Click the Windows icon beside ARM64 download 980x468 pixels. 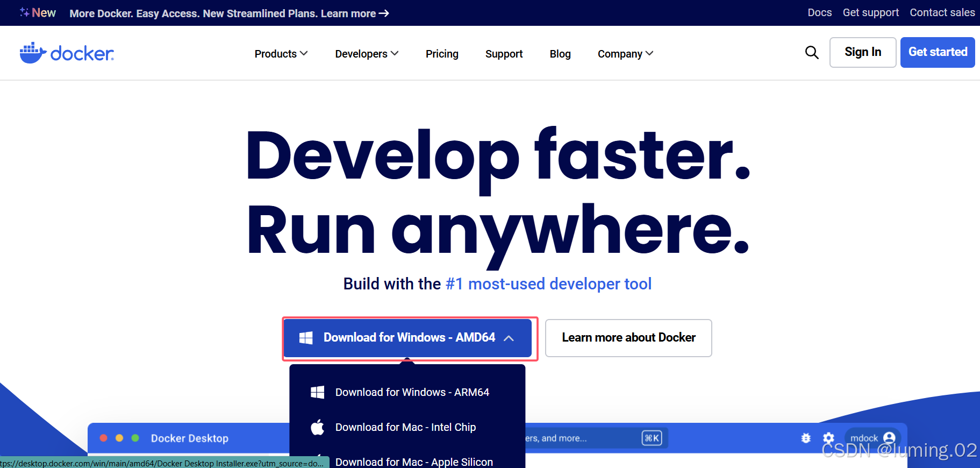[317, 392]
